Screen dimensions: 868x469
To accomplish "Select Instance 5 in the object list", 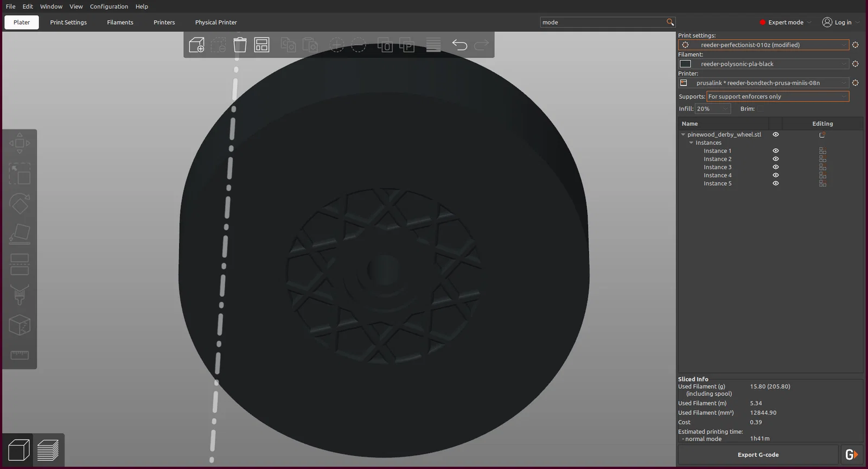I will point(717,183).
